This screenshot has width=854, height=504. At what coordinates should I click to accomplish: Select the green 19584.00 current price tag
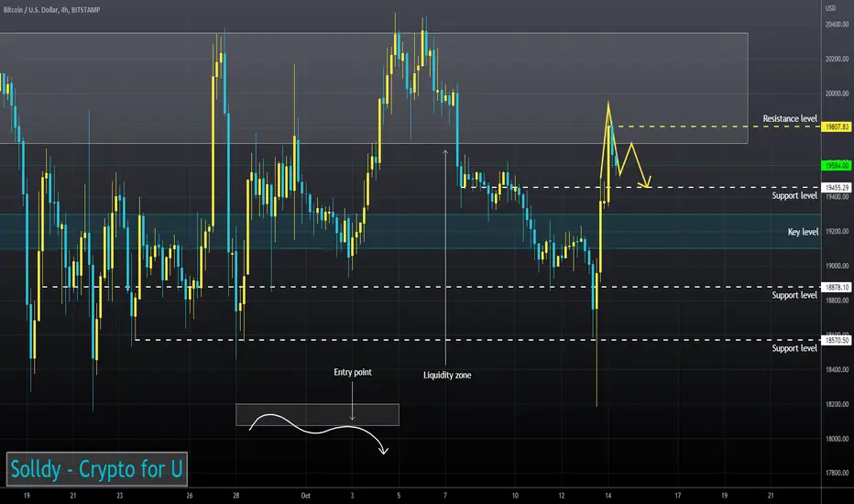coord(837,165)
